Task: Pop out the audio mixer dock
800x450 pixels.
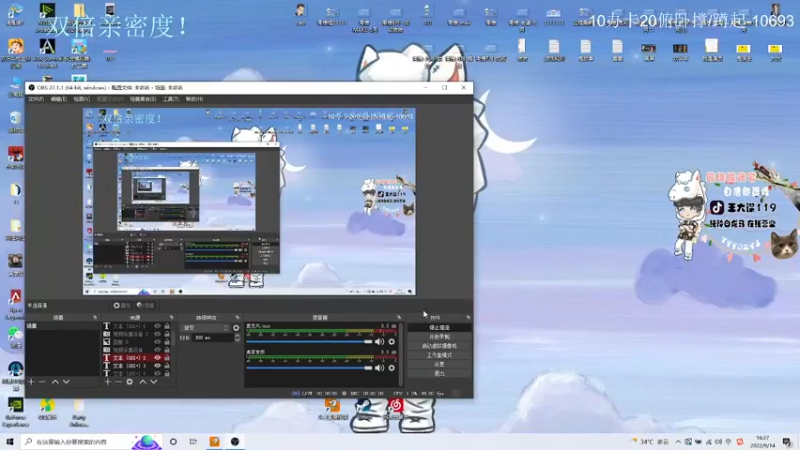Action: point(399,317)
